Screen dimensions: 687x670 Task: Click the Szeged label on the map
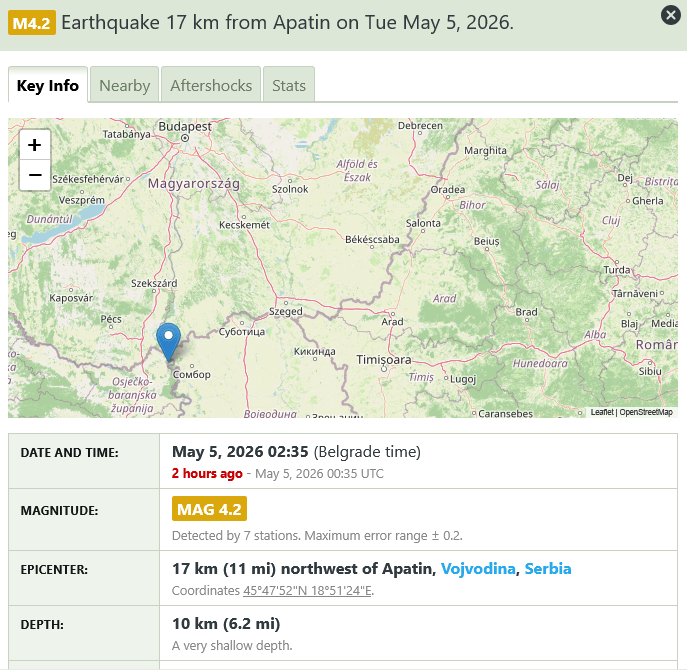tap(286, 311)
